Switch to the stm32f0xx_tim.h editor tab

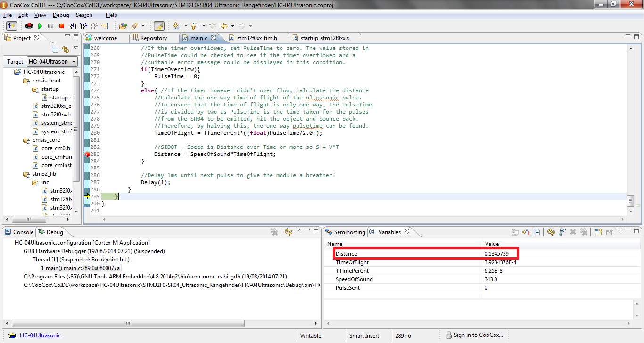[x=256, y=38]
